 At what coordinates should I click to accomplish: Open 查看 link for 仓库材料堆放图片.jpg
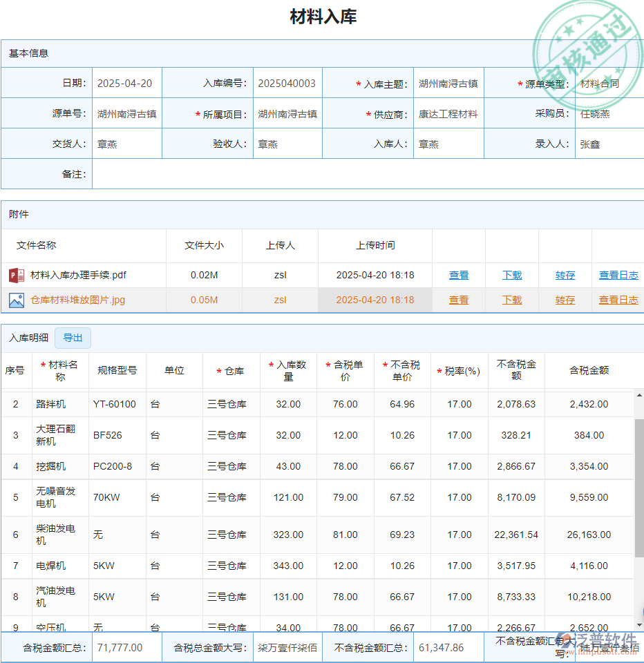point(459,300)
